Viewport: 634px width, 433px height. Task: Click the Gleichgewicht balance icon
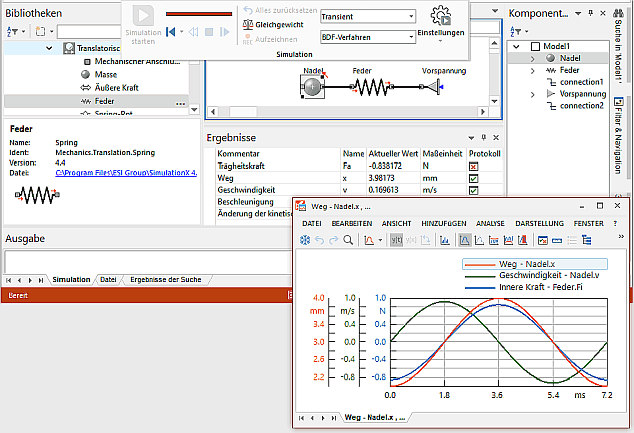[x=247, y=23]
